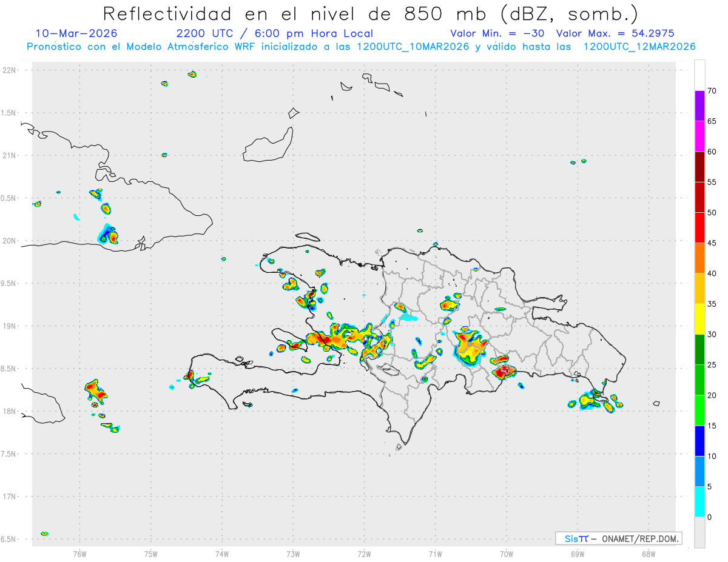Image resolution: width=728 pixels, height=562 pixels.
Task: Click the latitude axis label '8.5N'
Action: 8,369
